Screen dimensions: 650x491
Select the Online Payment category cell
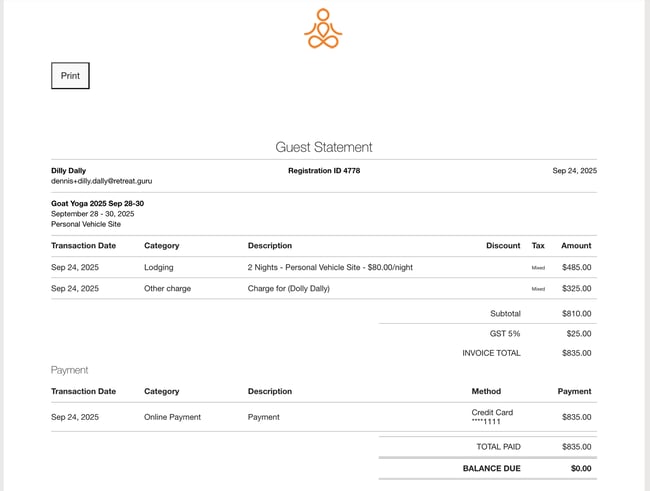tap(172, 417)
